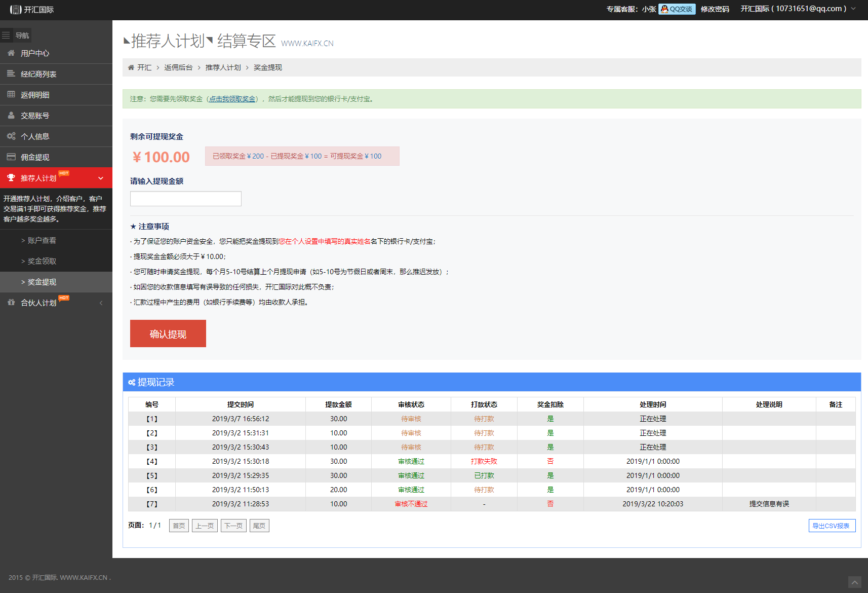
Task: Click breadcrumb link 返佣后台
Action: pyautogui.click(x=178, y=67)
